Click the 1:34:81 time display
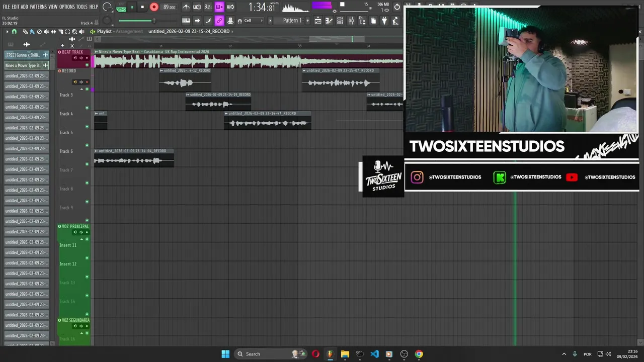The width and height of the screenshot is (644, 362). 262,8
